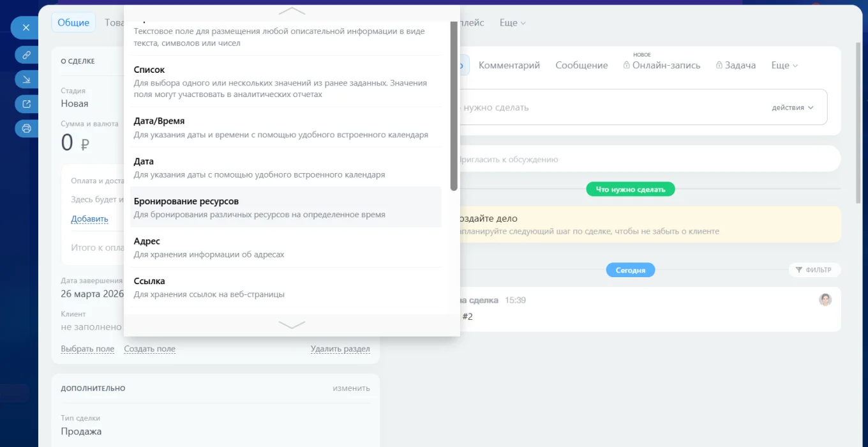This screenshot has width=868, height=447.
Task: Expand the действия dropdown
Action: pyautogui.click(x=793, y=107)
